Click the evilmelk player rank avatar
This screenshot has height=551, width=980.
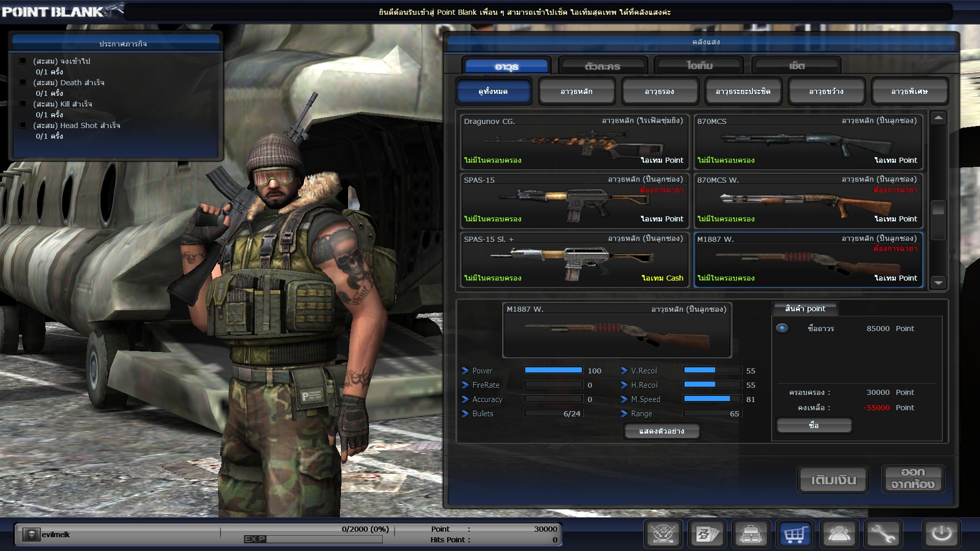point(31,534)
